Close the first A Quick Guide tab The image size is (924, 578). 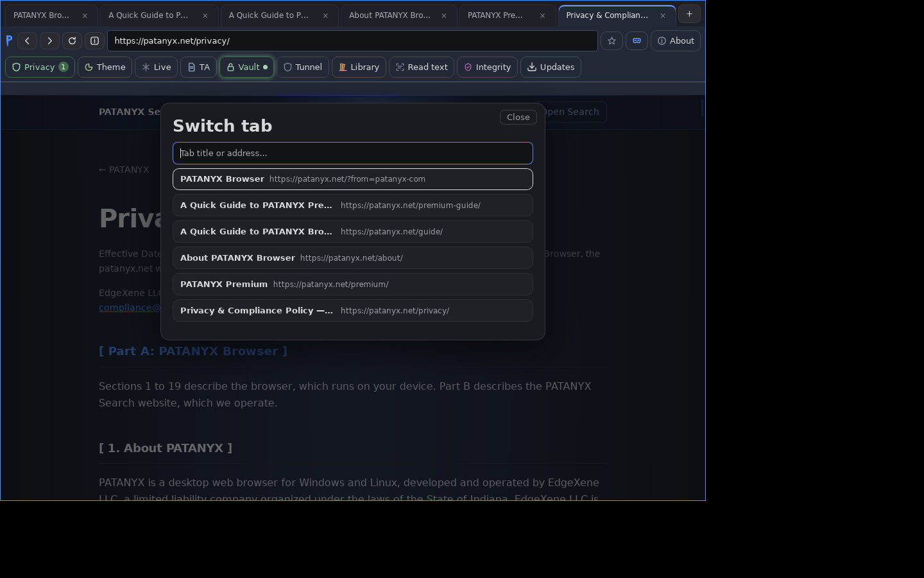point(205,15)
